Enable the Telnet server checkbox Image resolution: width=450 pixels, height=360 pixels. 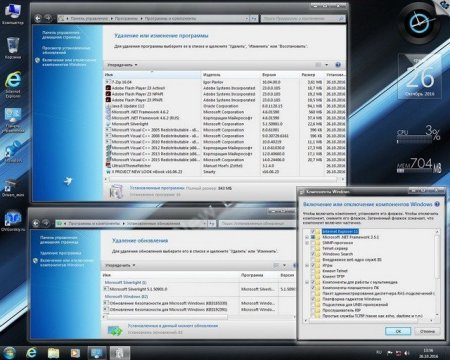point(313,248)
